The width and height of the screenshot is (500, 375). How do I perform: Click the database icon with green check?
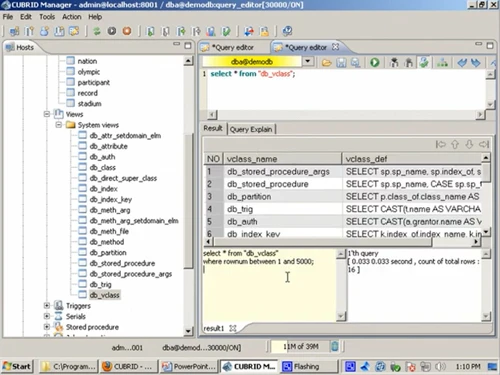226,31
